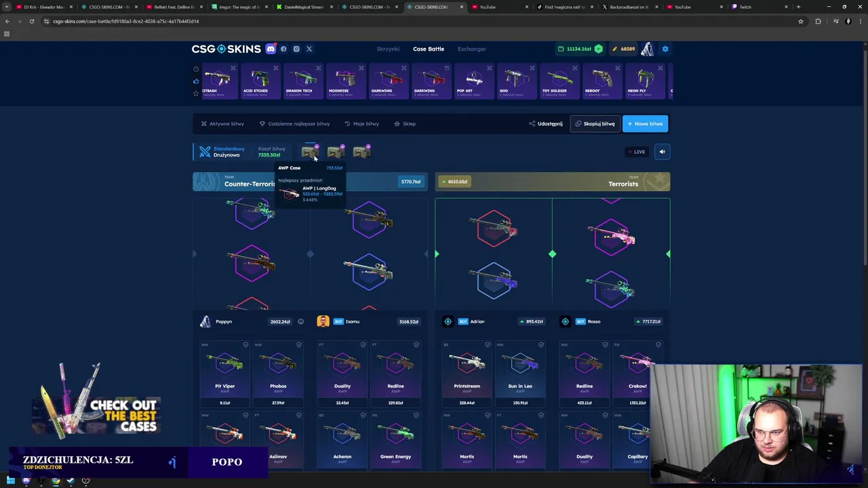This screenshot has width=868, height=488.
Task: Open the Instagram social icon
Action: pos(296,49)
